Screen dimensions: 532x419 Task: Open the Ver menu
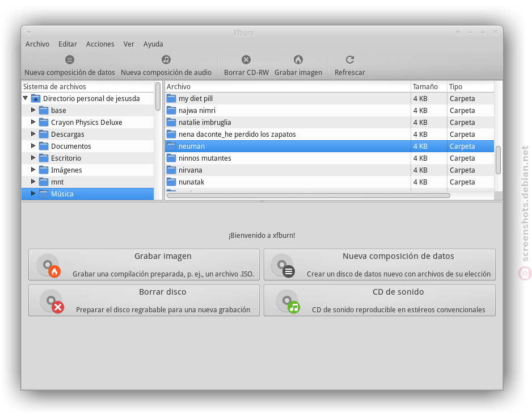coord(129,44)
